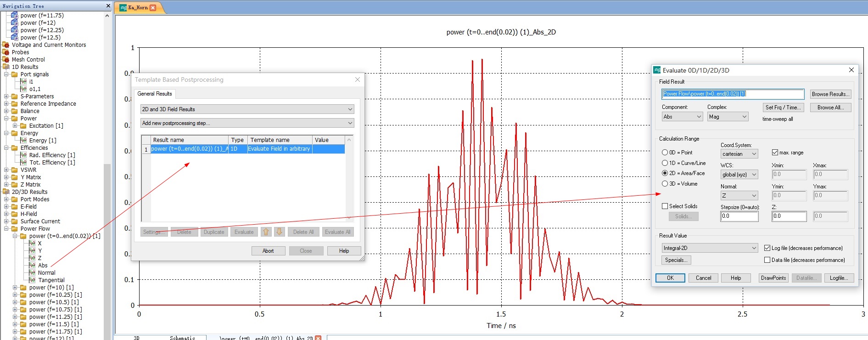This screenshot has width=868, height=340.
Task: Open Add new postprocessing step dropdown
Action: coord(247,123)
